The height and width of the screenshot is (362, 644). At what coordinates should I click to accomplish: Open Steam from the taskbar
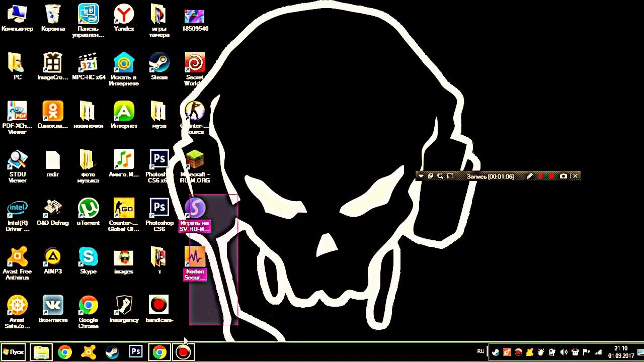(112, 352)
